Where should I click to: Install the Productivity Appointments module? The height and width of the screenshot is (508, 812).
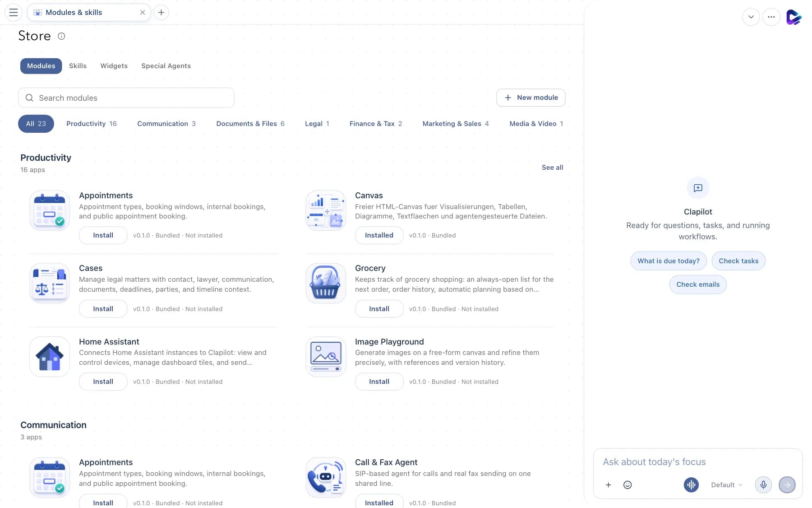(103, 235)
